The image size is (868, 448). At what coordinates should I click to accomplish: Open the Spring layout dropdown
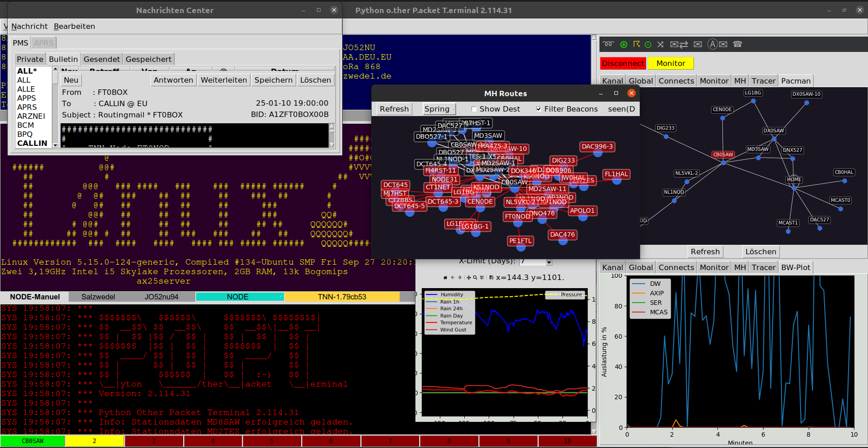[439, 109]
